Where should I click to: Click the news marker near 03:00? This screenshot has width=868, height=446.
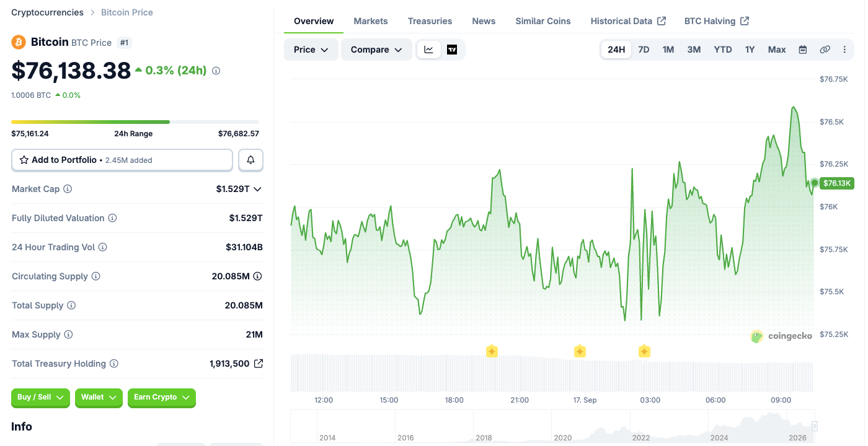click(644, 352)
